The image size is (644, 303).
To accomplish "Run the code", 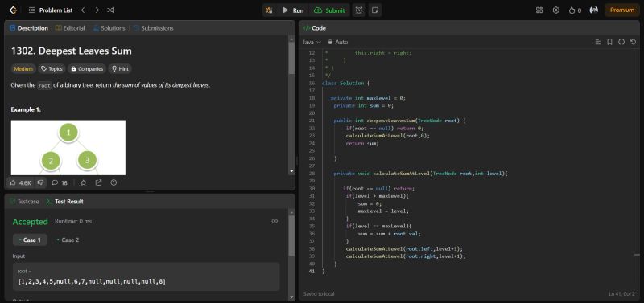I will 293,10.
